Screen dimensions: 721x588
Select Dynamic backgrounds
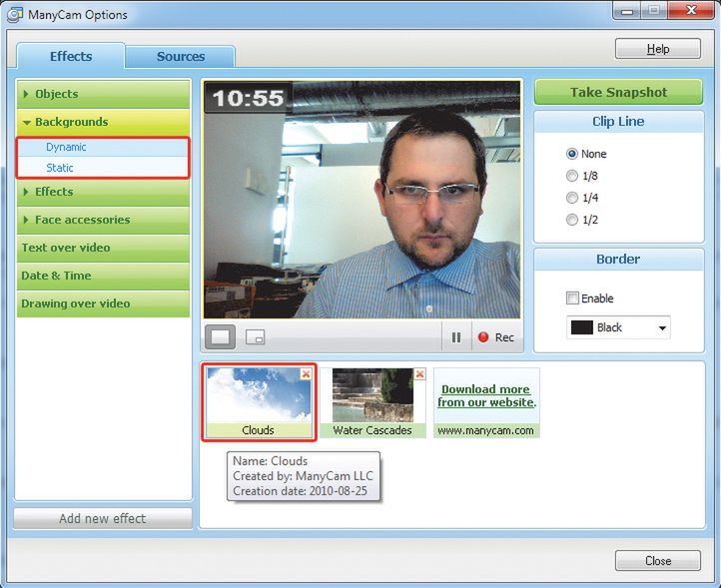(x=103, y=147)
